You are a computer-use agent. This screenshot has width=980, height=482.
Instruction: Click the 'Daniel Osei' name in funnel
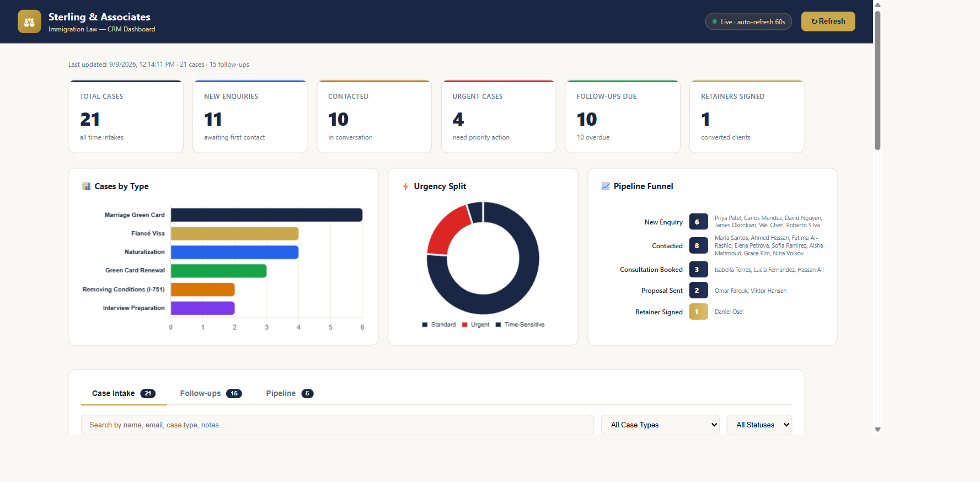[x=729, y=312]
